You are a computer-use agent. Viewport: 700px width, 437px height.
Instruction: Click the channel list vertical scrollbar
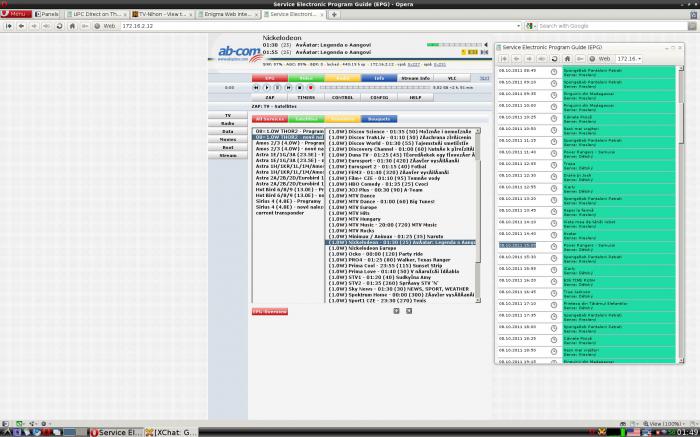(478, 216)
